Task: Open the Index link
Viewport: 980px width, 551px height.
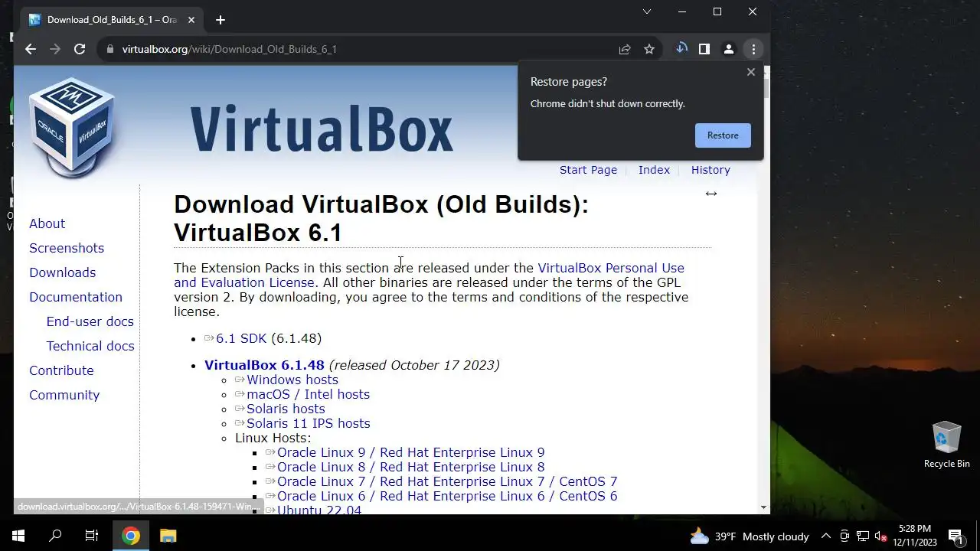Action: pyautogui.click(x=654, y=170)
